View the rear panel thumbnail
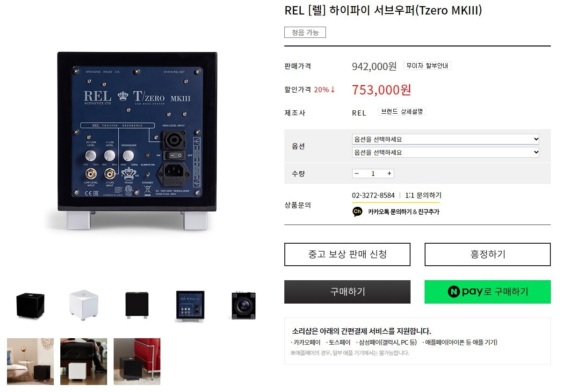 coord(190,305)
